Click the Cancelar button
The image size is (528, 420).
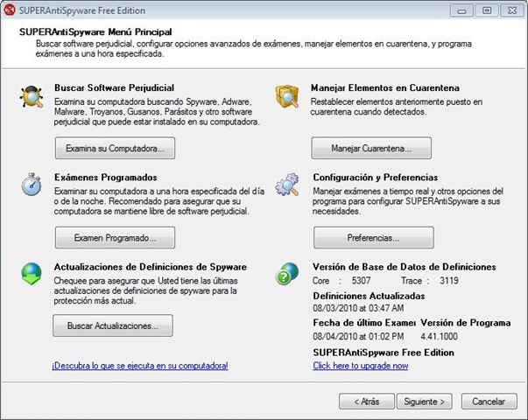point(489,402)
